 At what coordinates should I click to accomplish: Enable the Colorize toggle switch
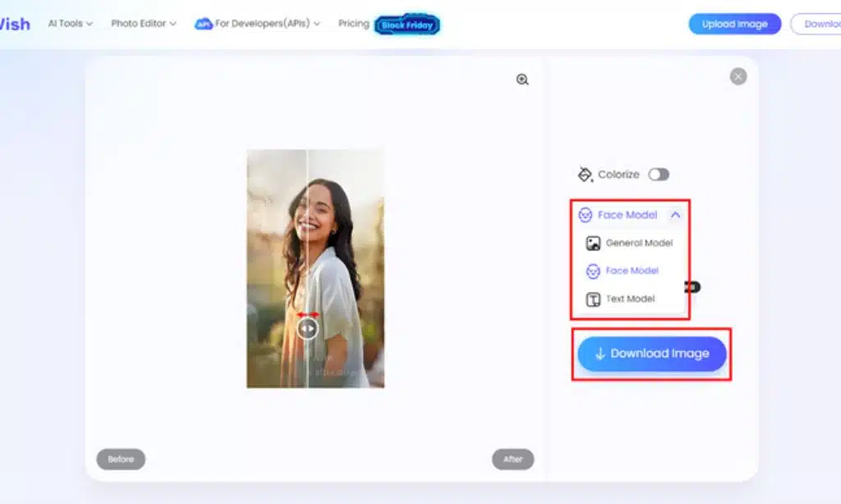pos(659,174)
